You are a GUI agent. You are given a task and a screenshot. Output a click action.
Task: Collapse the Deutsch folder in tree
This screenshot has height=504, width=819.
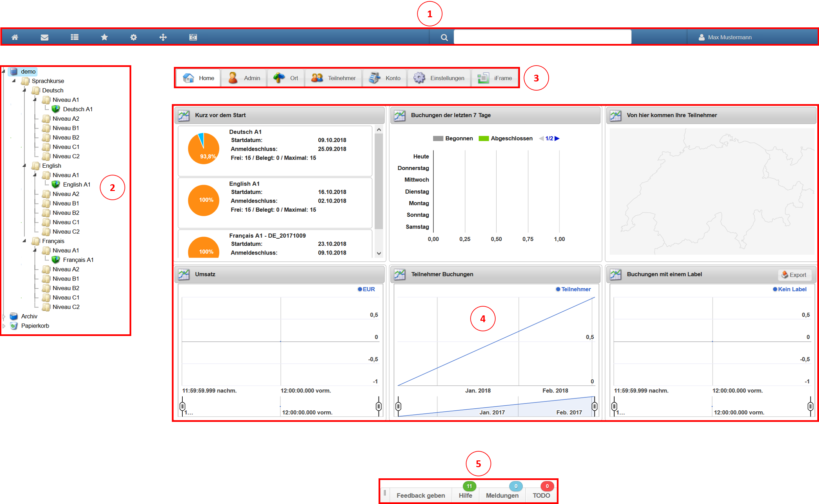24,90
